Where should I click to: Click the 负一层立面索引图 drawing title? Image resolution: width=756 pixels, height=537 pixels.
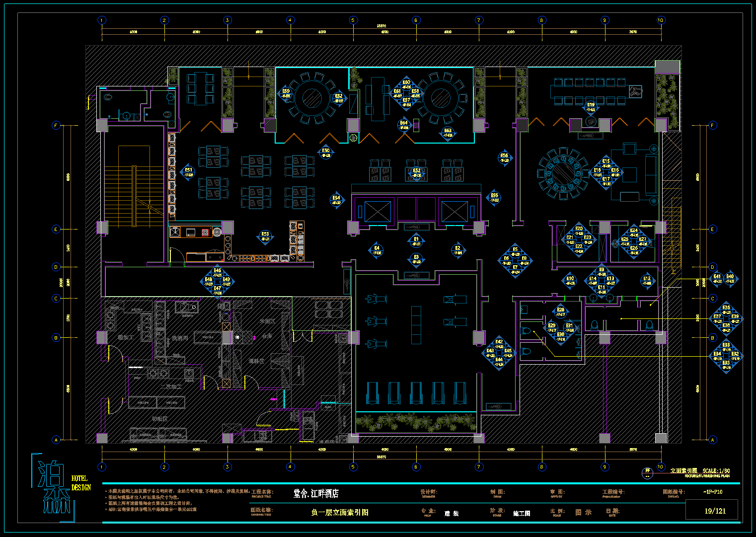340,512
